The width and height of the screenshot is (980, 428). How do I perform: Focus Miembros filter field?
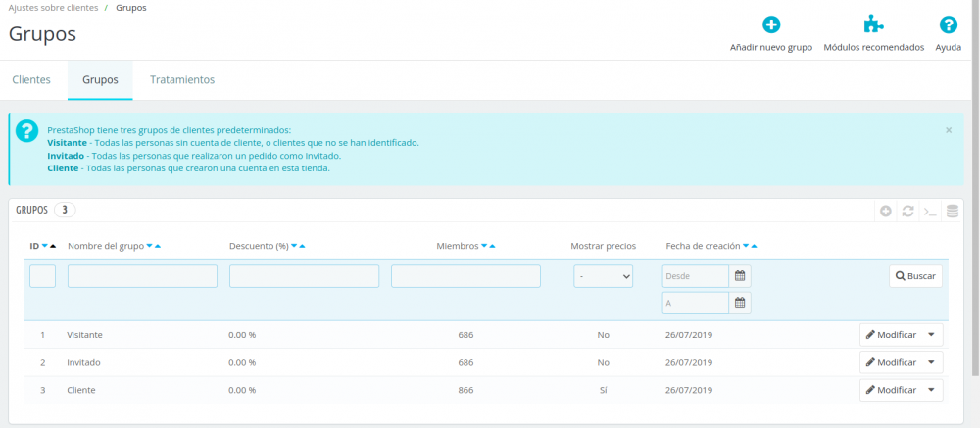[465, 276]
